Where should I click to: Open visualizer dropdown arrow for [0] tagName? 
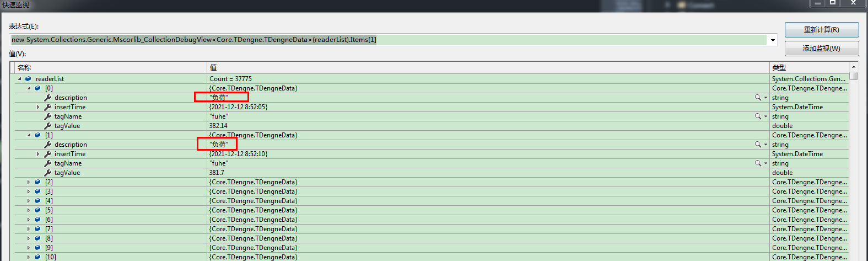click(x=765, y=116)
